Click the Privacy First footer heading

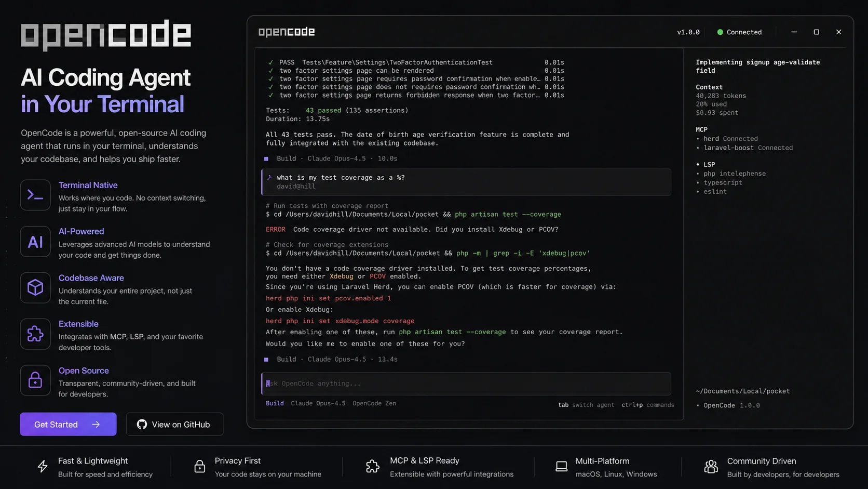238,461
